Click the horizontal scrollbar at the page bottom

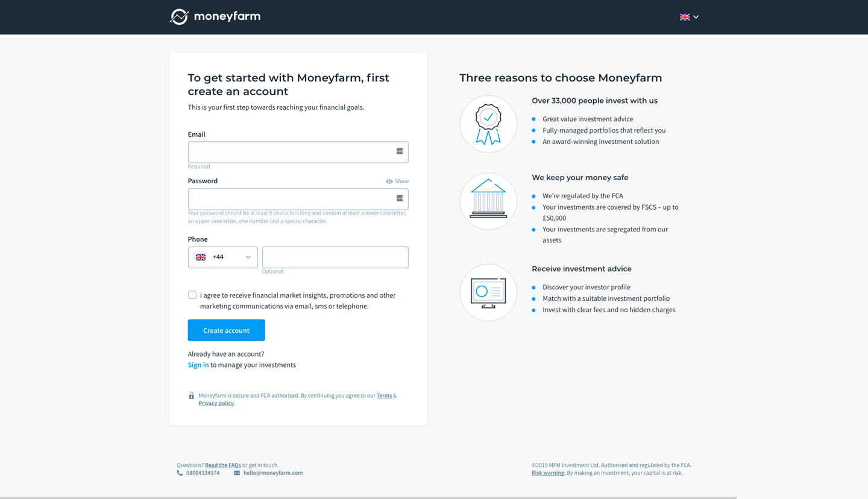[368, 497]
